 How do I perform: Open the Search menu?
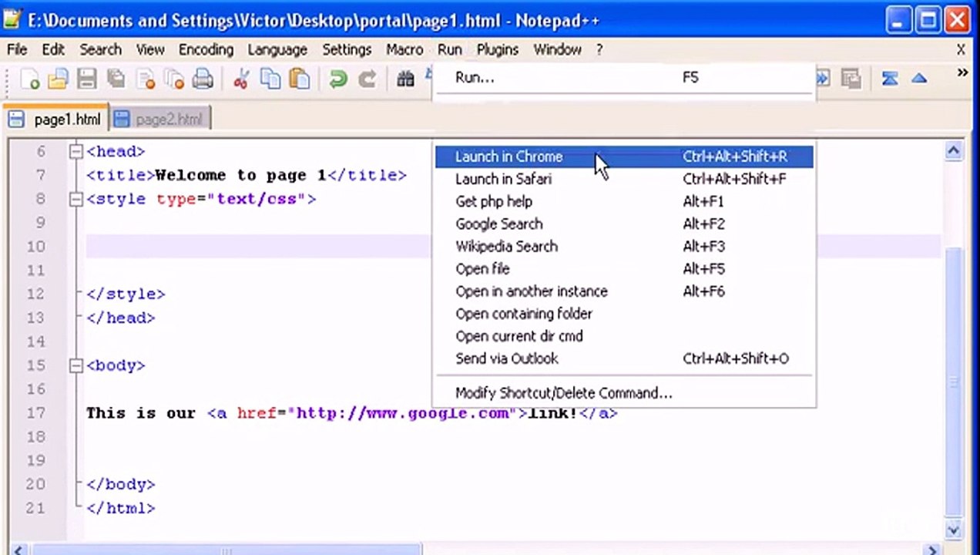tap(101, 49)
